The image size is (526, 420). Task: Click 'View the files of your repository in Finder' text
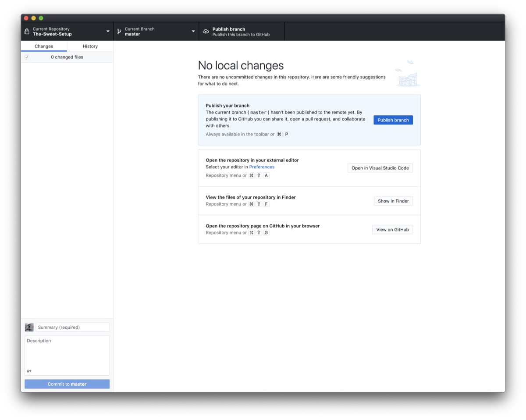tap(251, 197)
